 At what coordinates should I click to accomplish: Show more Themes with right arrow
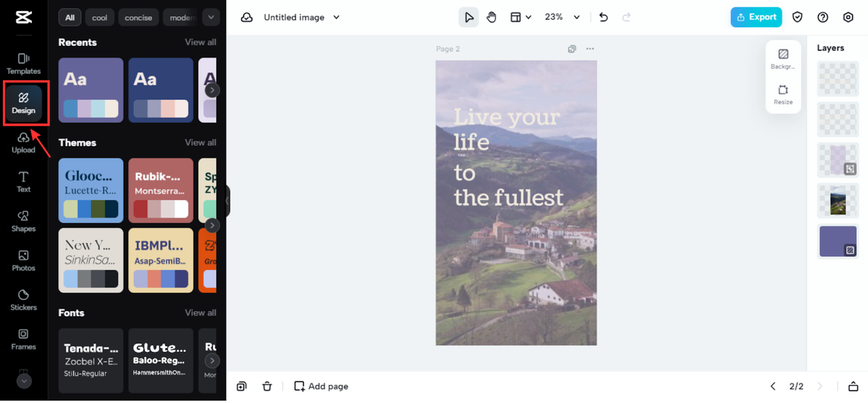(212, 225)
